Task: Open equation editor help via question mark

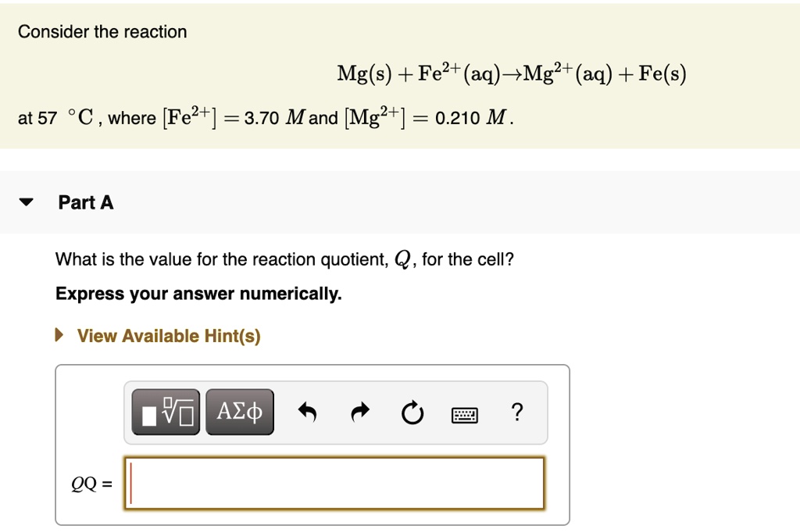Action: click(x=517, y=412)
